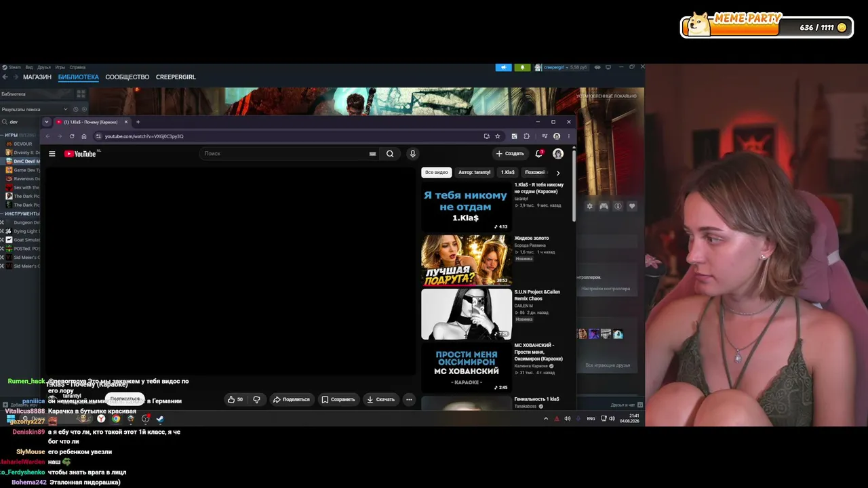Toggle sort by recent clock in Steam

(x=75, y=109)
